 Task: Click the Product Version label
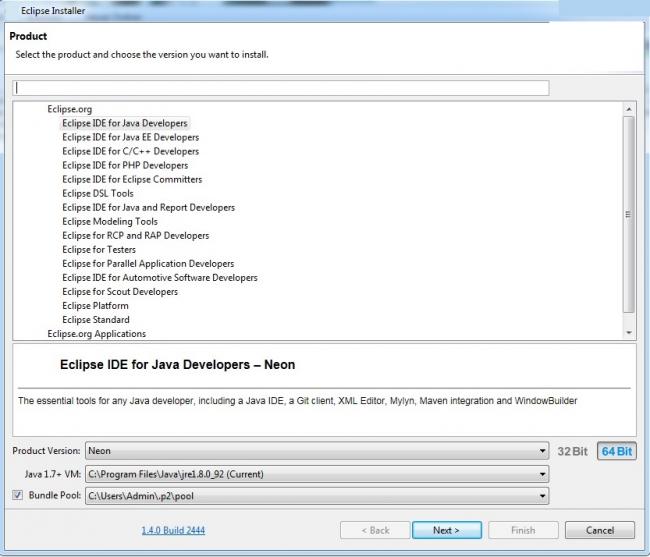pyautogui.click(x=46, y=451)
